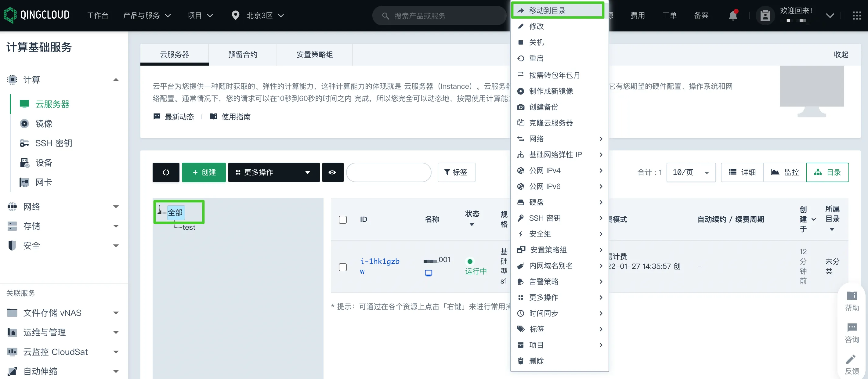Switch to 目录 view
The image size is (868, 379).
point(828,172)
